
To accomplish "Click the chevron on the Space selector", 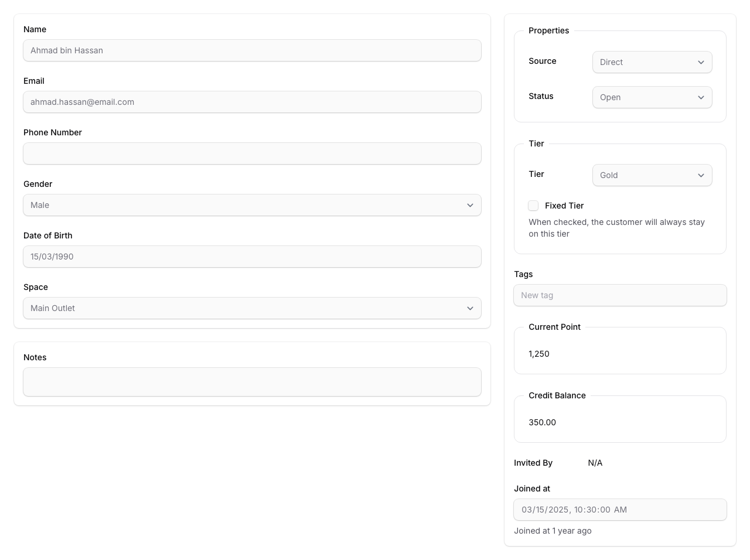I will coord(470,308).
